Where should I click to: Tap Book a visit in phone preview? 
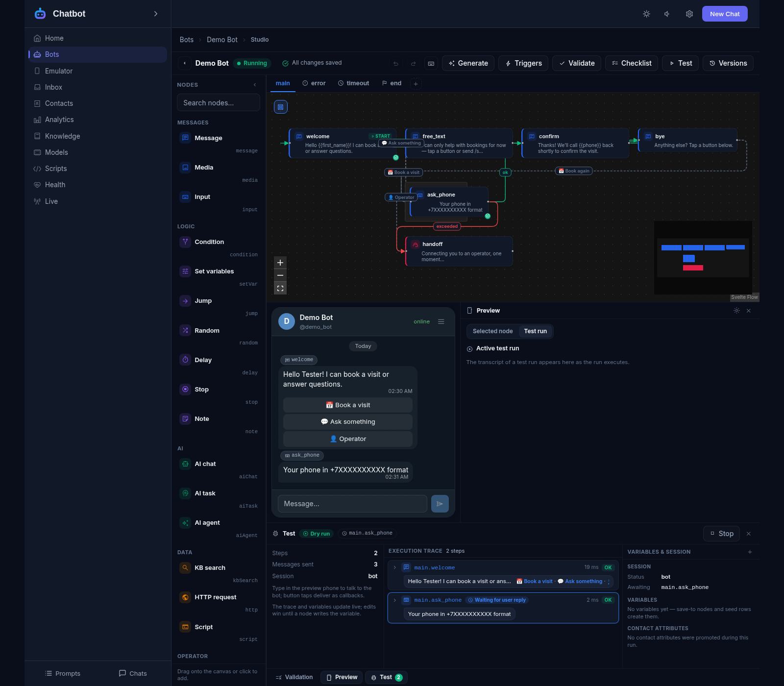pyautogui.click(x=348, y=405)
